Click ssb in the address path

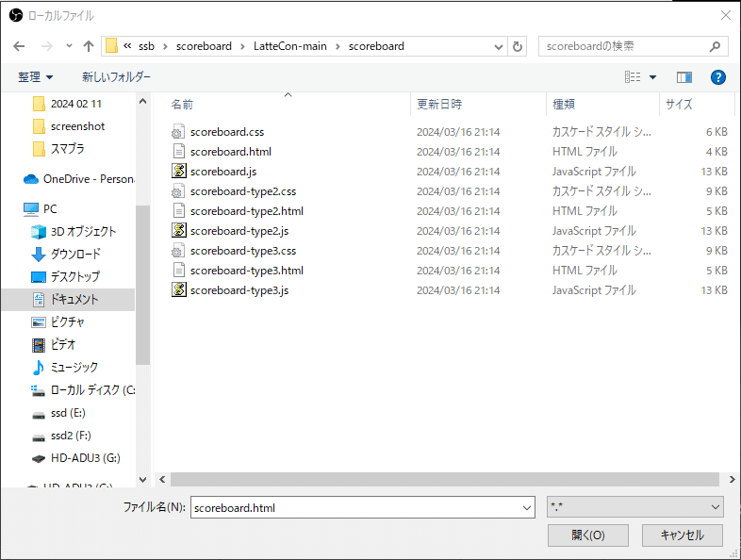click(146, 46)
